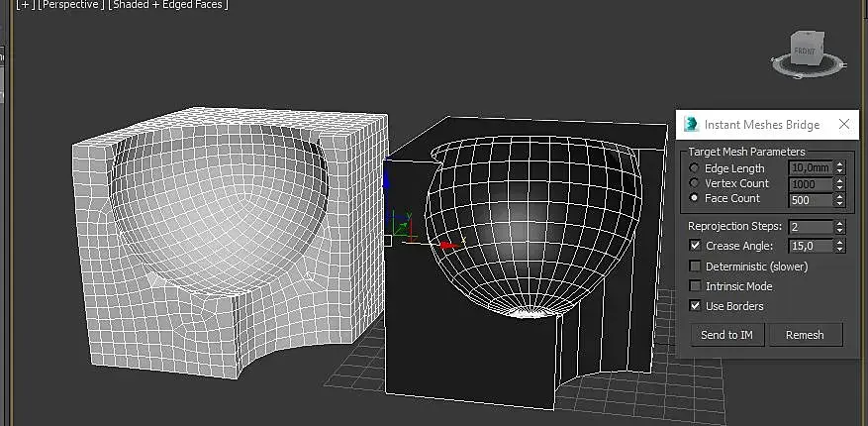Select the Face Count radio button
Viewport: 868px width, 426px height.
point(694,198)
